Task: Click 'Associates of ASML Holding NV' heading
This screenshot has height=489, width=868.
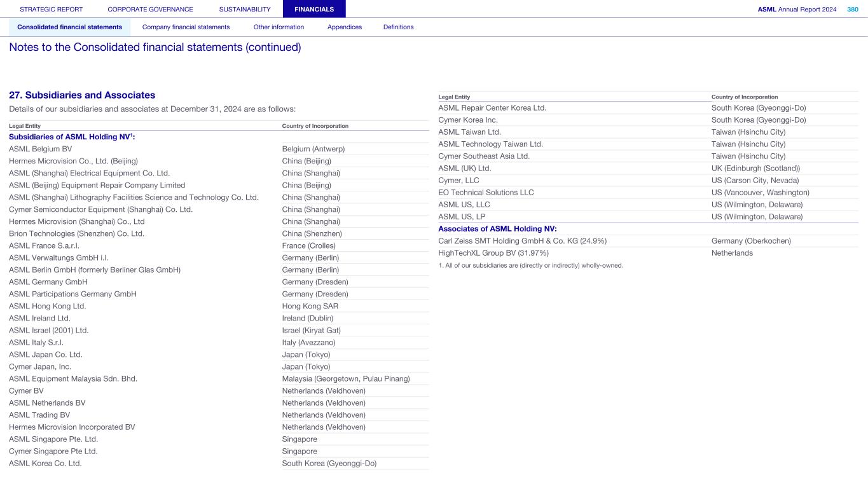Action: point(498,228)
